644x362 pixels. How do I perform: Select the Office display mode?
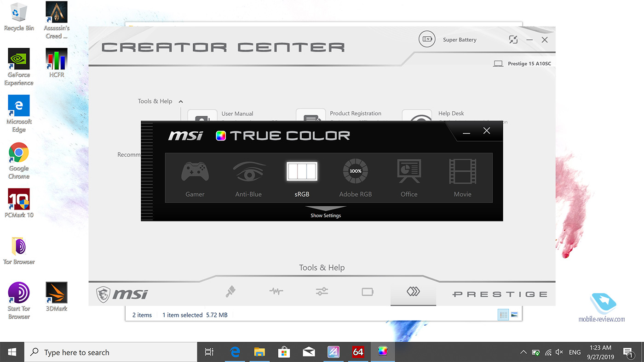[x=409, y=178]
